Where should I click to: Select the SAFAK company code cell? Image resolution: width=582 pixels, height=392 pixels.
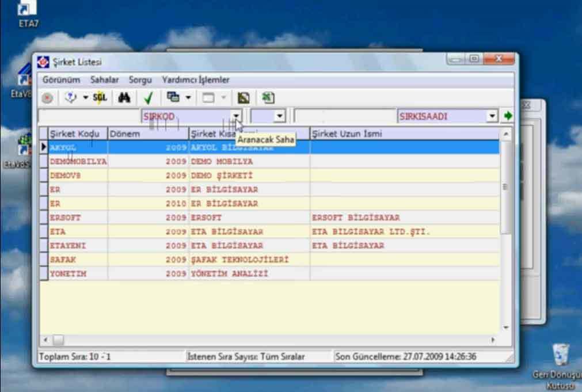tap(78, 260)
